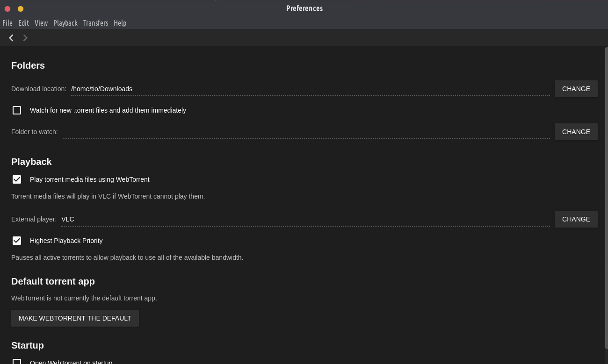Viewport: 608px width, 364px height.
Task: Click the forward arrow navigation icon
Action: coord(25,38)
